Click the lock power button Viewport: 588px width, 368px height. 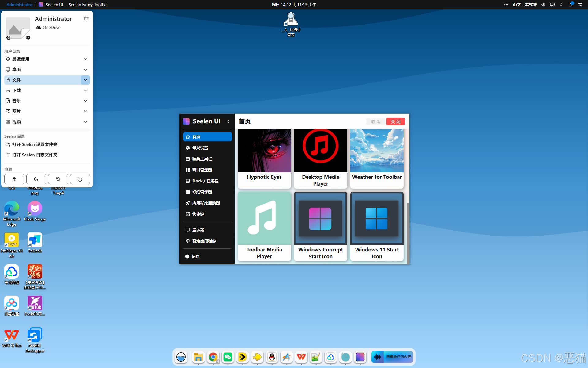(14, 179)
